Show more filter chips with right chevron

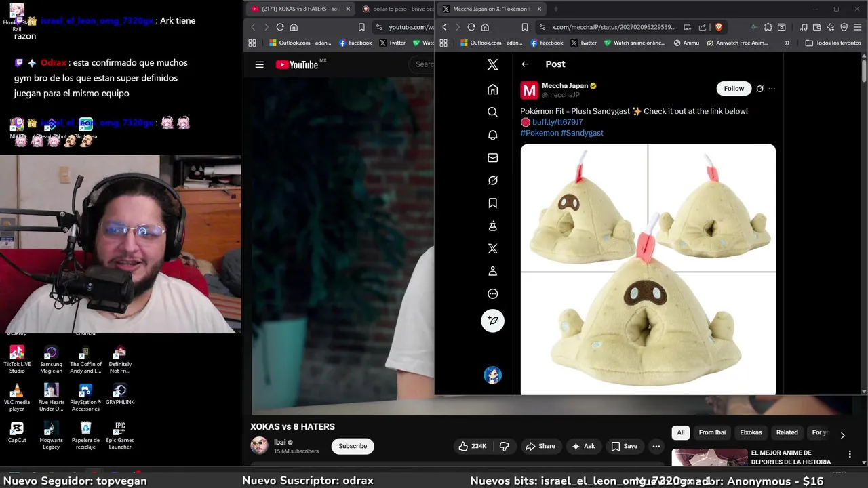[x=843, y=435]
